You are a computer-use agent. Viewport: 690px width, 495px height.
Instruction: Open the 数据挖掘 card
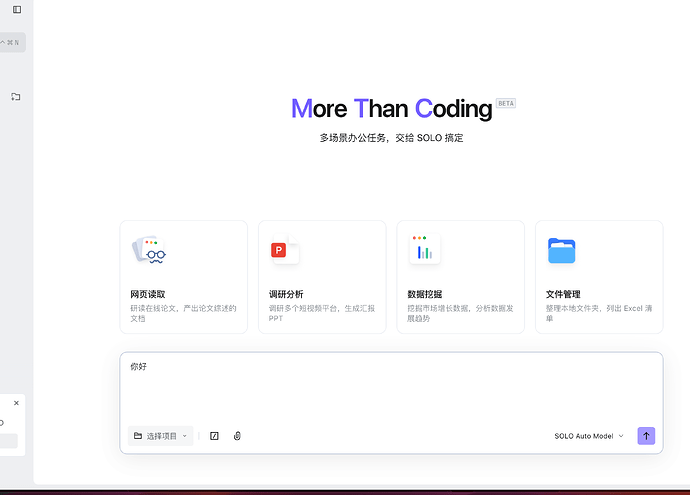click(460, 277)
